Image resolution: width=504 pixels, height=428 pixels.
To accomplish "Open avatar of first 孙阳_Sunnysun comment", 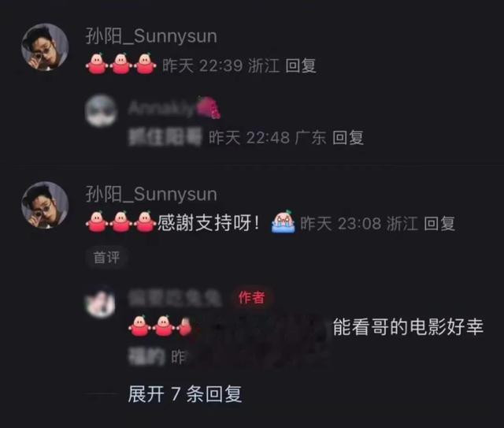I will (45, 47).
